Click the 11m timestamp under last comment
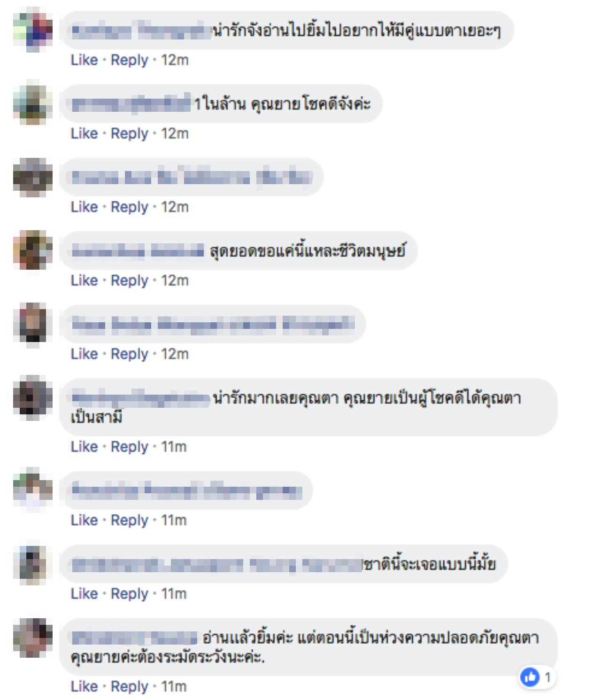Screen dimensions: 601x700 pyautogui.click(x=174, y=686)
